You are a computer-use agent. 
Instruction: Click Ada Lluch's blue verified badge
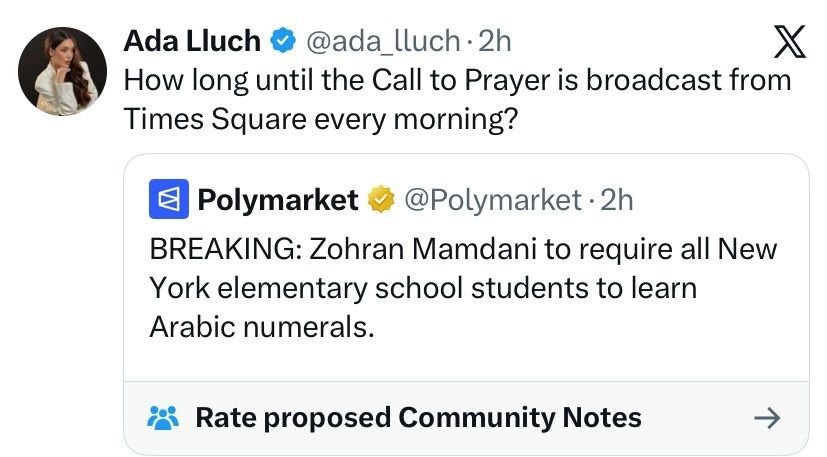283,41
